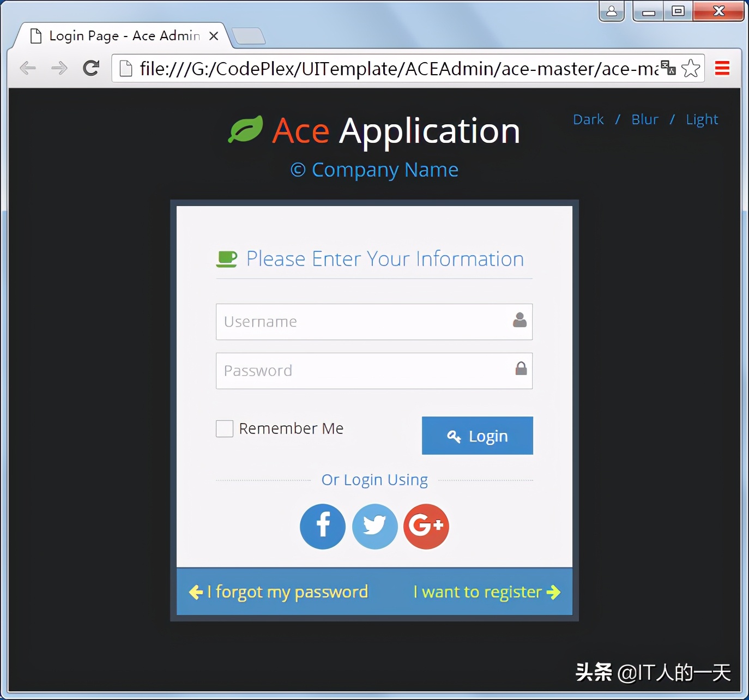Image resolution: width=749 pixels, height=700 pixels.
Task: Click the green coffee cup icon
Action: click(227, 259)
